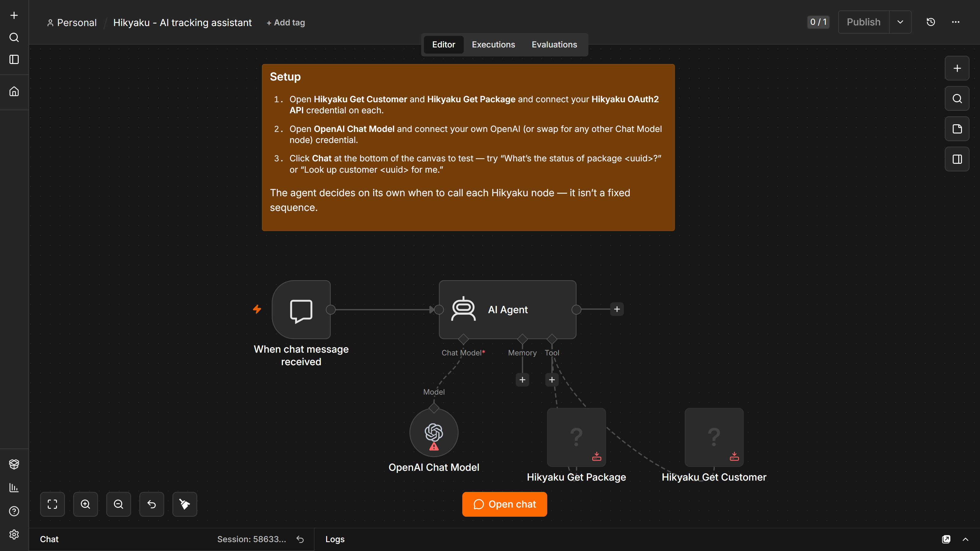Open the Logs panel tab
The width and height of the screenshot is (980, 551).
click(x=335, y=539)
